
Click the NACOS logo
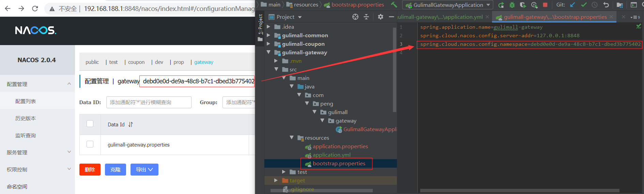(x=36, y=30)
